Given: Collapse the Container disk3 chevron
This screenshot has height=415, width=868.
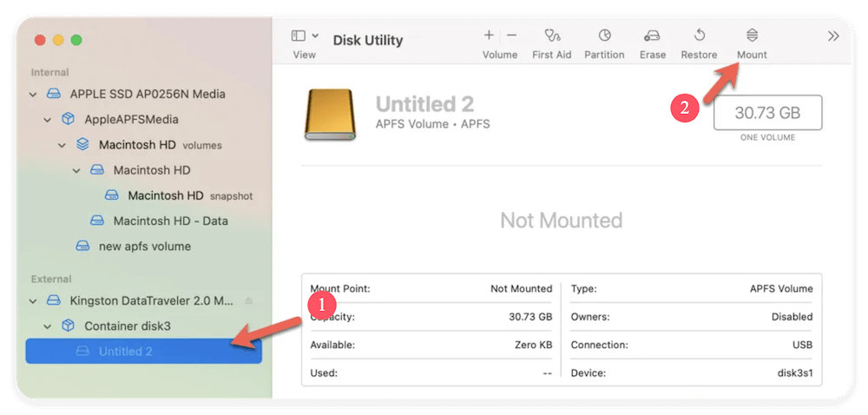Looking at the screenshot, I should pos(48,326).
